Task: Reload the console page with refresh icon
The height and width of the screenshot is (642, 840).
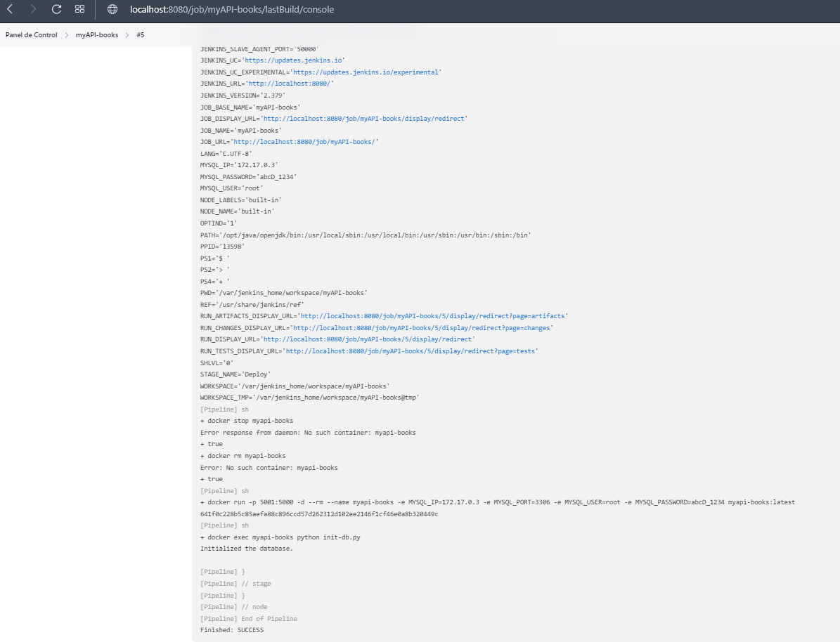Action: 55,9
